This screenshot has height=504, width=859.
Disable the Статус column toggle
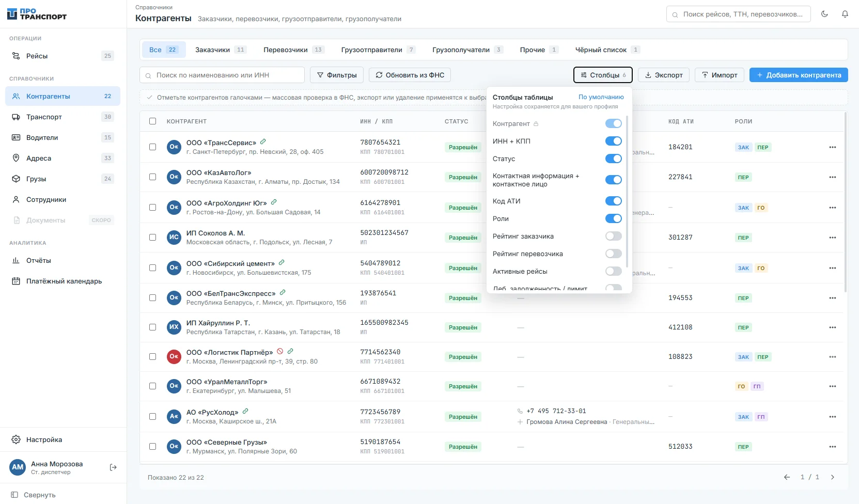(x=614, y=159)
